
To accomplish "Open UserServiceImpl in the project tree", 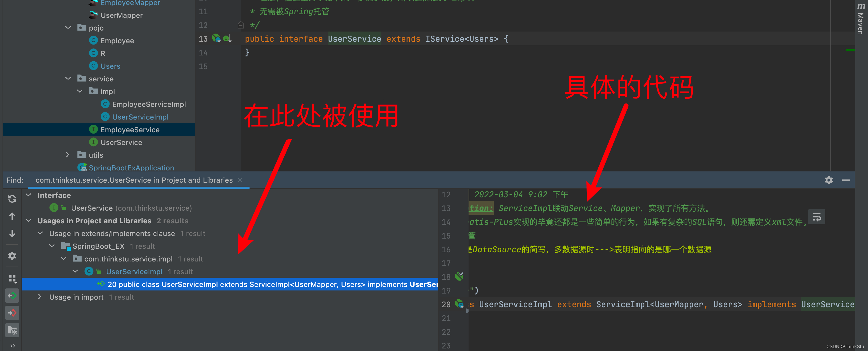I will 140,117.
